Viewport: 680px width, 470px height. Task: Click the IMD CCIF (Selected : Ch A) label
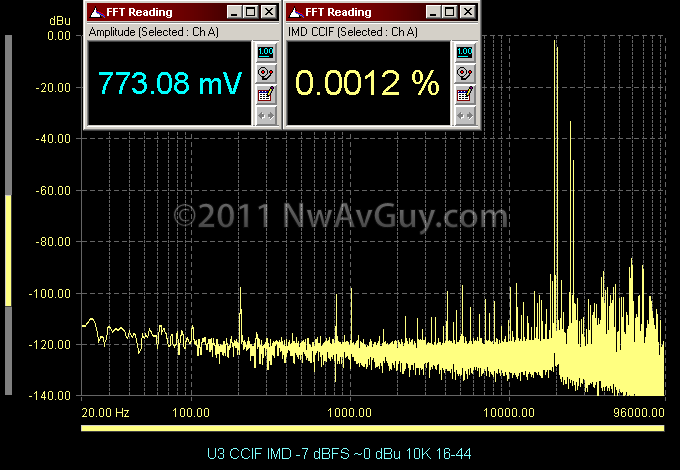coord(353,32)
